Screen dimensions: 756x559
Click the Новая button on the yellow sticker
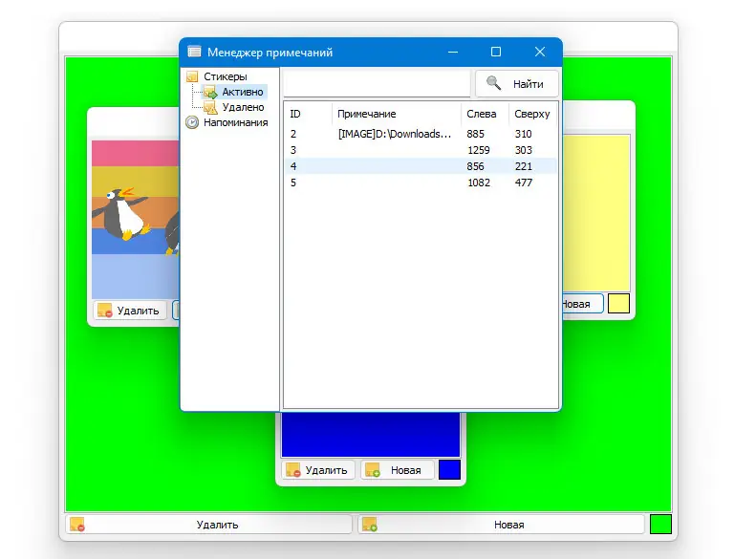coord(583,304)
